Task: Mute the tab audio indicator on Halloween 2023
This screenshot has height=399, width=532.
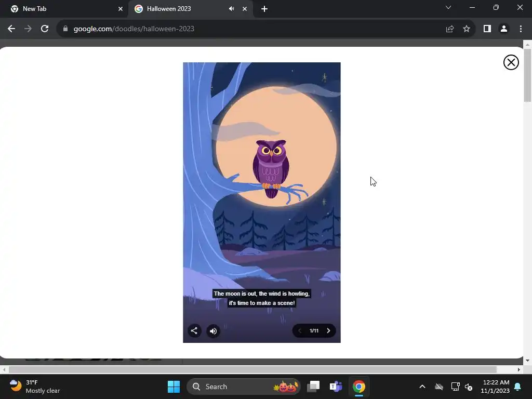Action: tap(231, 9)
